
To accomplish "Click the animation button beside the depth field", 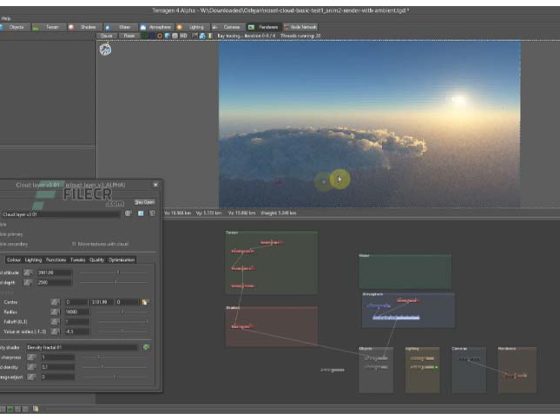I will point(28,282).
